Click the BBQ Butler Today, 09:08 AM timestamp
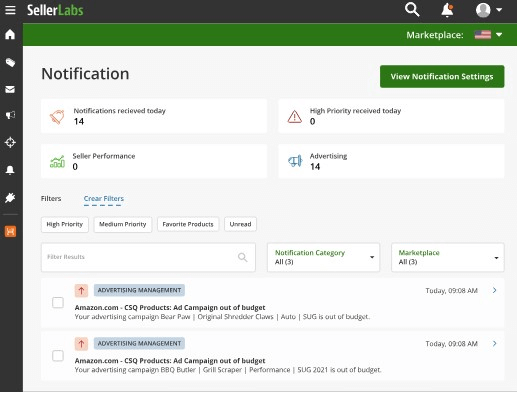The image size is (517, 393). (451, 344)
